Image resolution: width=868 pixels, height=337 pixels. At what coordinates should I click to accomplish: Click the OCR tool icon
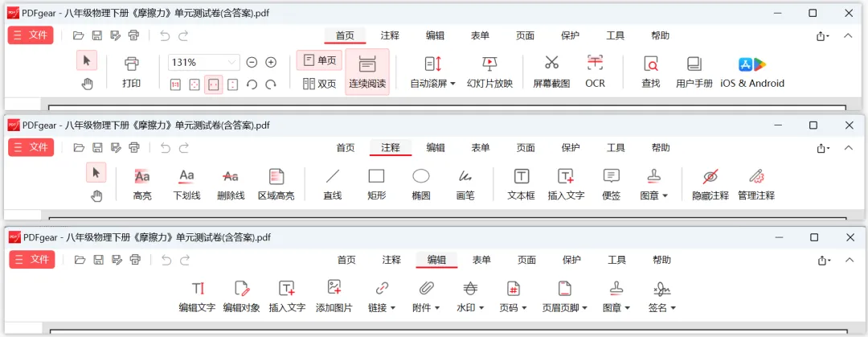click(x=595, y=63)
